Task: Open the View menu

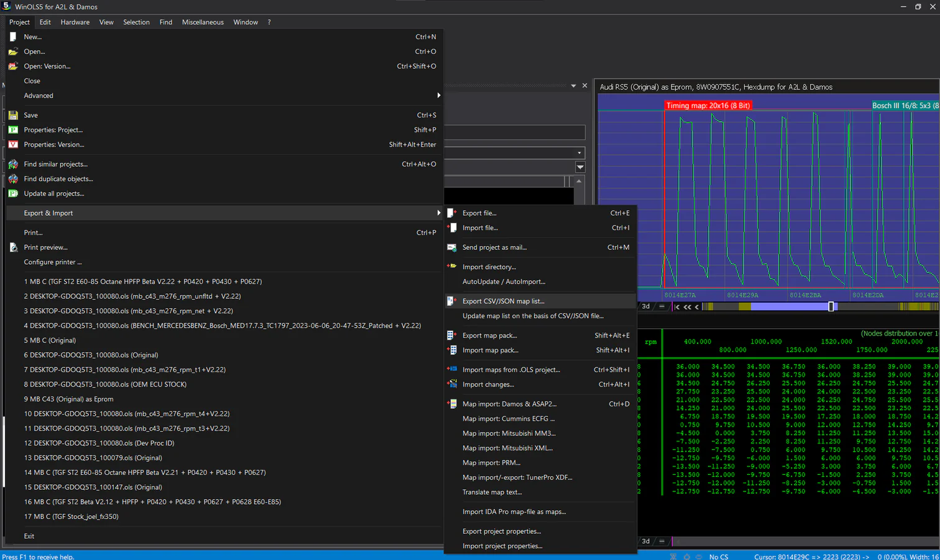Action: click(x=106, y=22)
